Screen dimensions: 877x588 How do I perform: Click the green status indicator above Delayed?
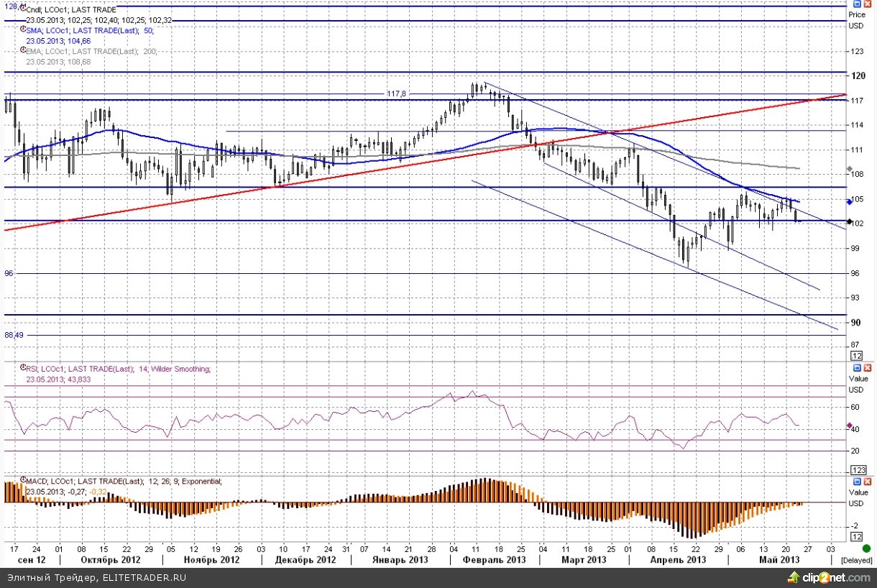pos(866,548)
